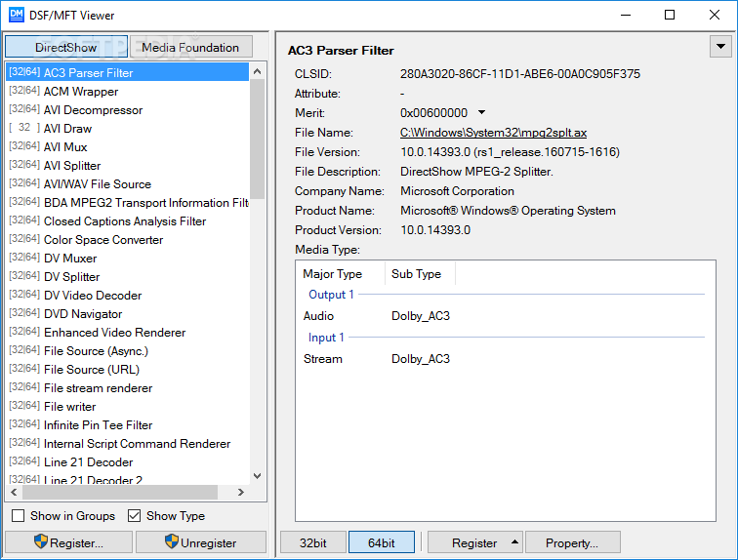Open the mpg2splt.ax file path link
The width and height of the screenshot is (738, 560).
point(493,133)
